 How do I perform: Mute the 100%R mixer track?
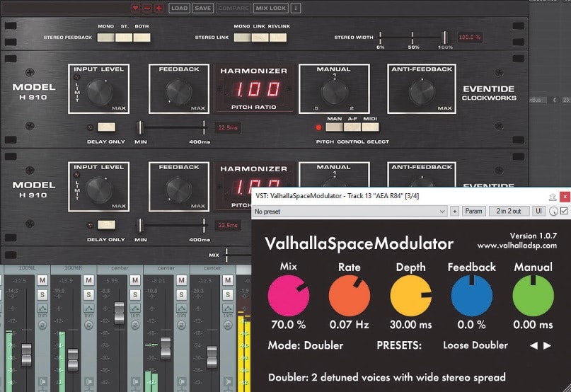coord(88,280)
